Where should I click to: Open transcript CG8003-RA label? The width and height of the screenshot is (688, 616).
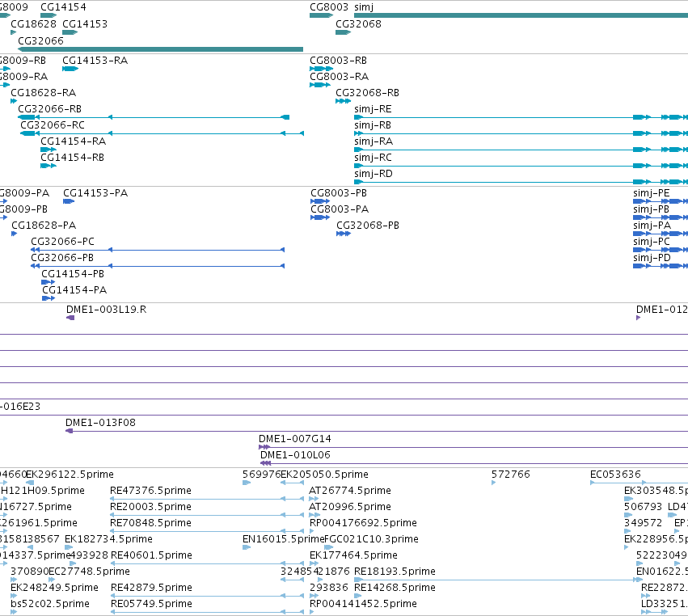340,76
